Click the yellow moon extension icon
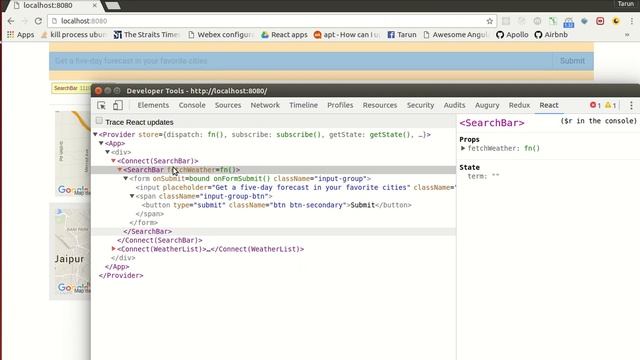 [616, 21]
